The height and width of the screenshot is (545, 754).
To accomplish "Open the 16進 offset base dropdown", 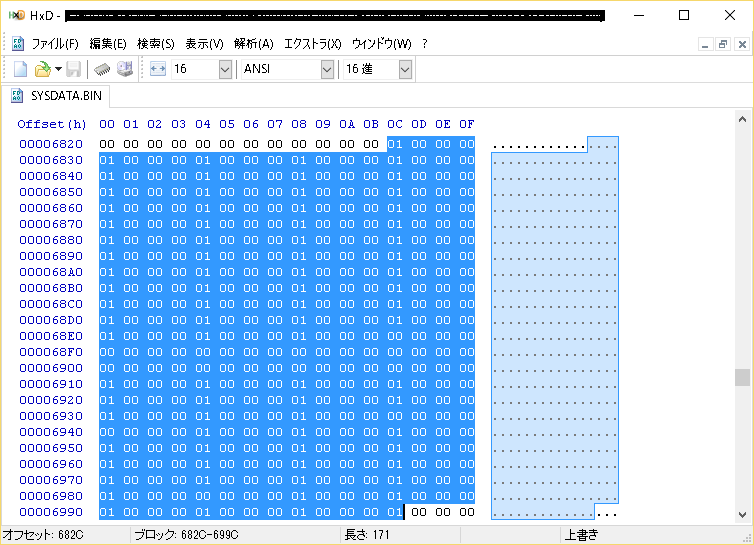I will tap(405, 69).
